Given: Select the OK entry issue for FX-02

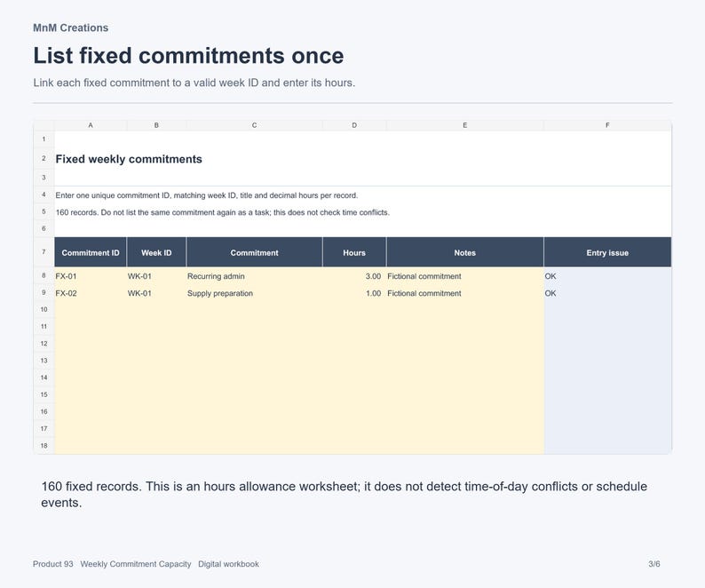Looking at the screenshot, I should 607,293.
